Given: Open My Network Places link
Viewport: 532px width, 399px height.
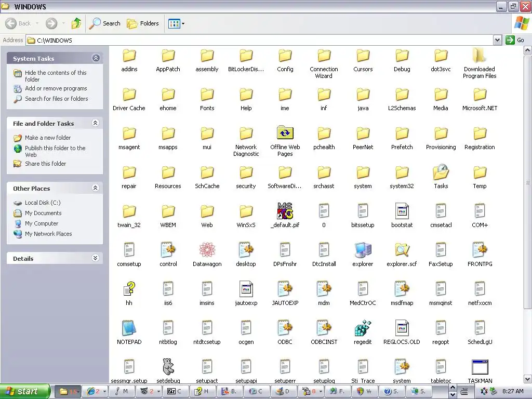Looking at the screenshot, I should click(x=48, y=234).
